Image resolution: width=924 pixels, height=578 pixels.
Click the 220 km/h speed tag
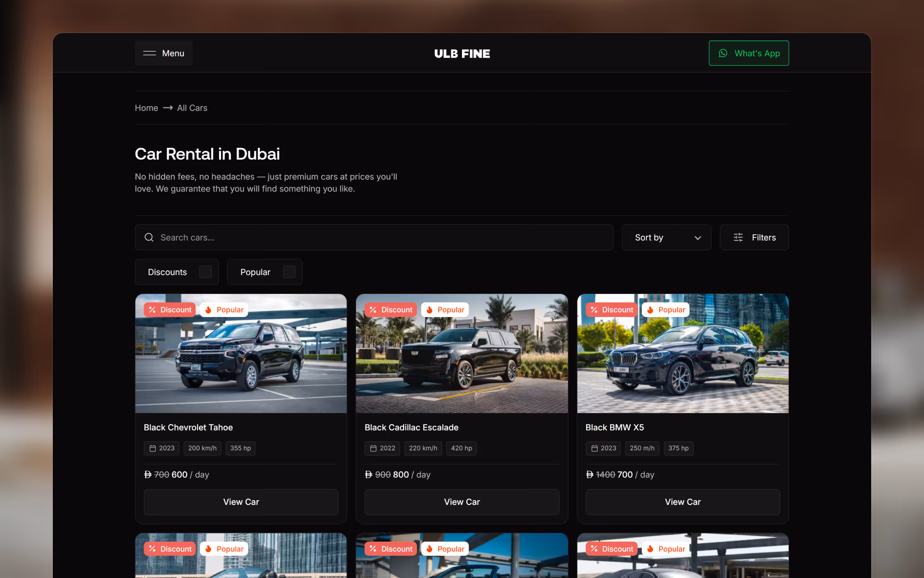click(x=423, y=448)
